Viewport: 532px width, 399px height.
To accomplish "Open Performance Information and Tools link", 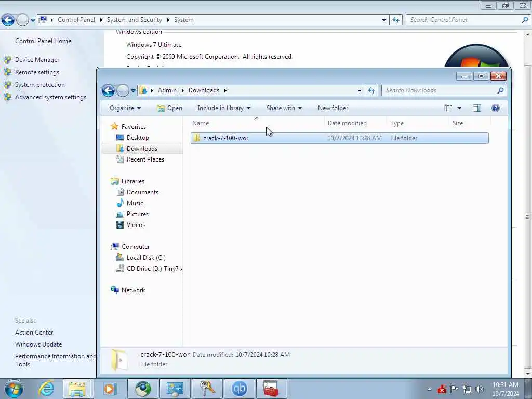I will 56,360.
